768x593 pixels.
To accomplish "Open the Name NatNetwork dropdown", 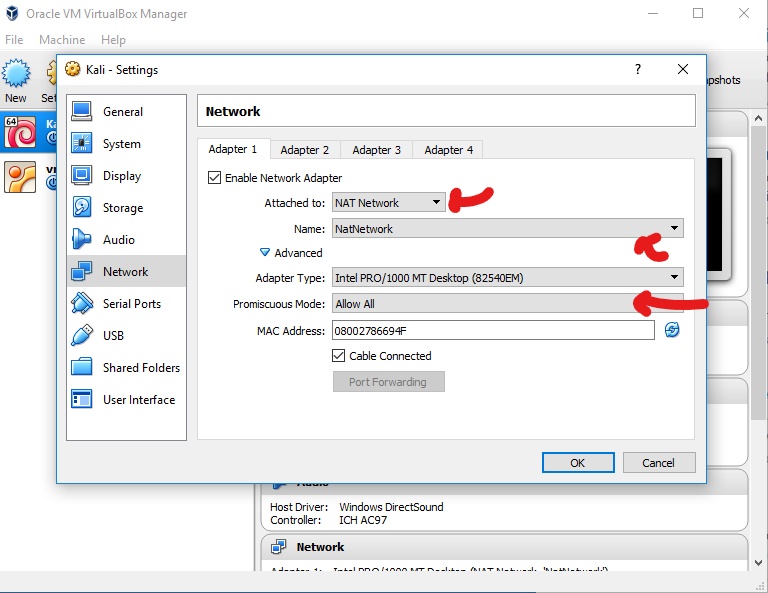I will pyautogui.click(x=507, y=228).
